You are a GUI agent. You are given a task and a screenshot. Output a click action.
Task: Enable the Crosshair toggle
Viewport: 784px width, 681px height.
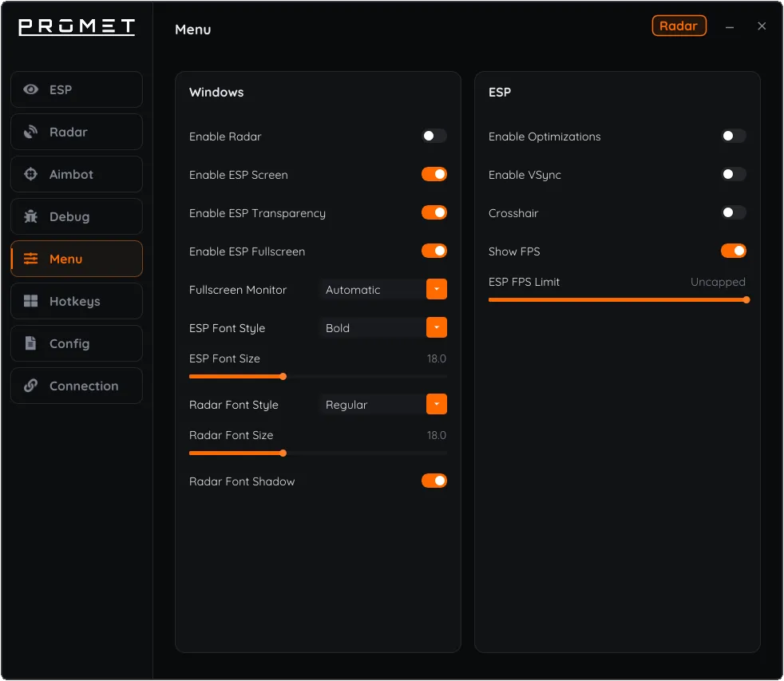pyautogui.click(x=734, y=212)
